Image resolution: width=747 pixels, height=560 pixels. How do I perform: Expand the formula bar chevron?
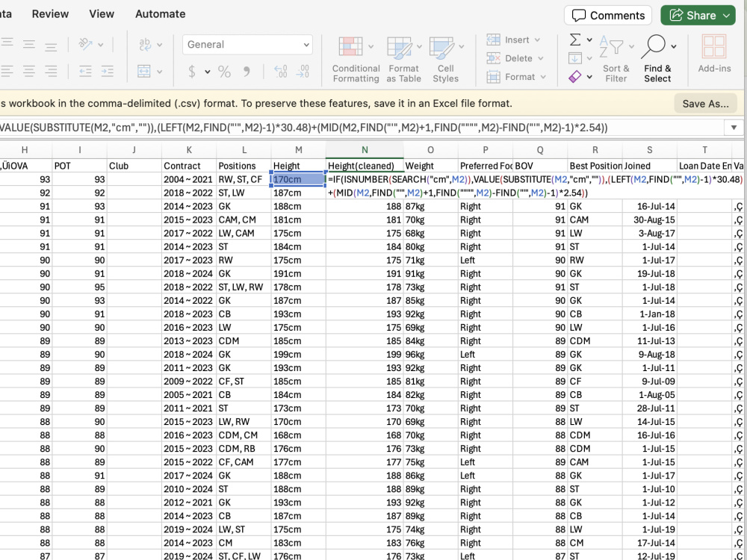pos(734,128)
